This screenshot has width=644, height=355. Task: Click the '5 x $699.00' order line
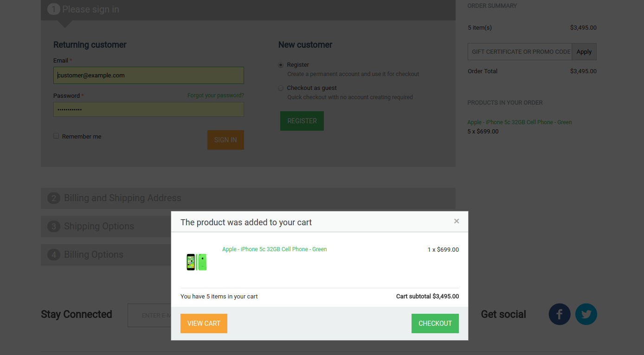pyautogui.click(x=483, y=132)
